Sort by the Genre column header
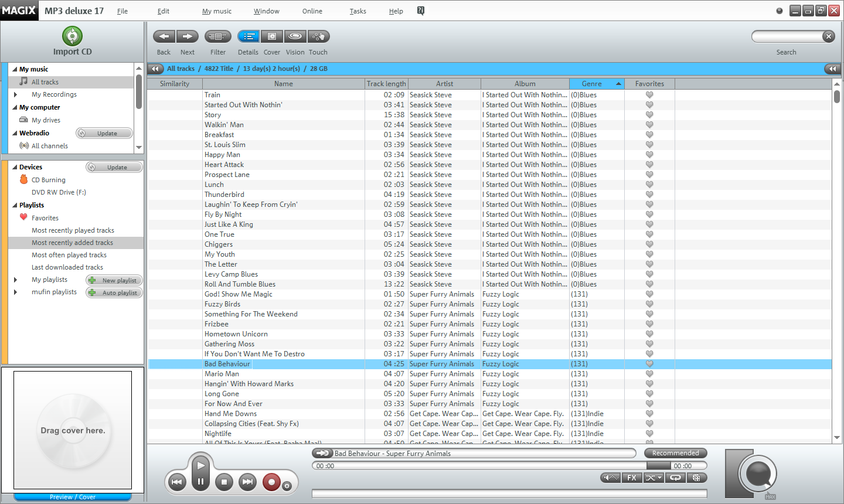 click(x=597, y=84)
